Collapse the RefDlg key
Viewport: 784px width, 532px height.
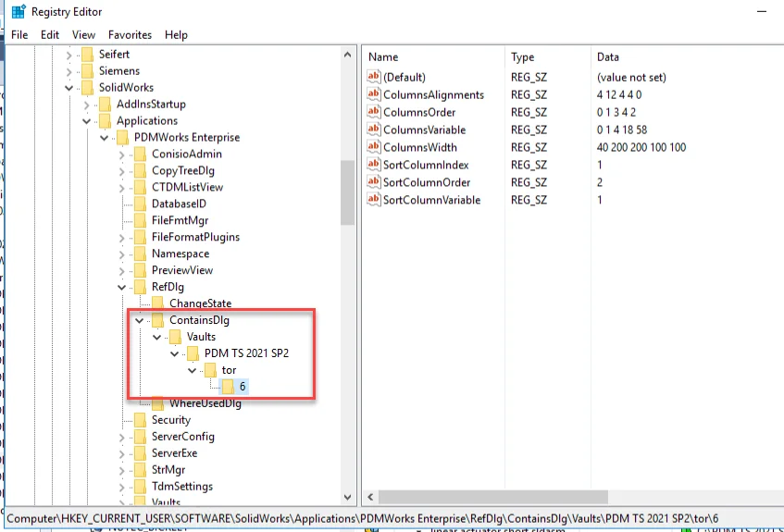click(122, 287)
